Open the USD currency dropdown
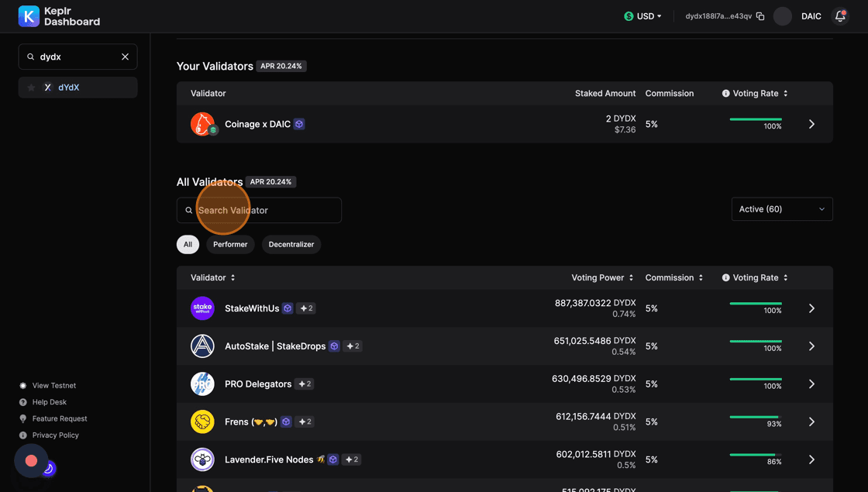Image resolution: width=868 pixels, height=492 pixels. pyautogui.click(x=643, y=16)
